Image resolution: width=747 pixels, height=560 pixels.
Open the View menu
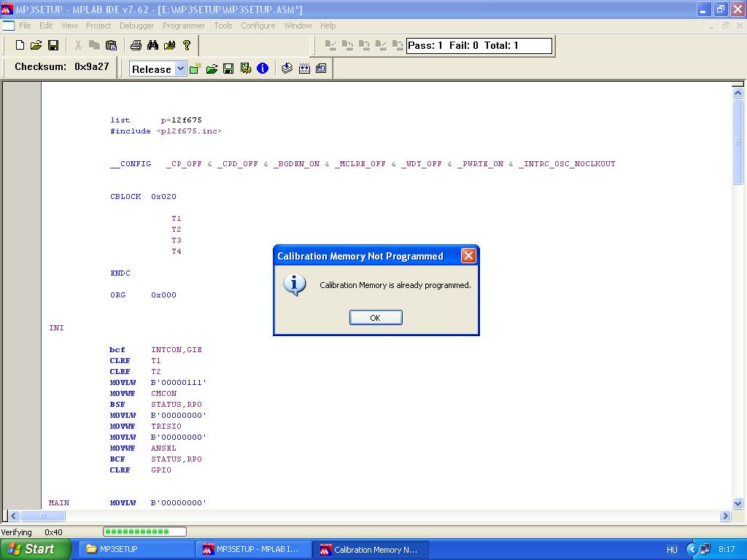(x=69, y=26)
